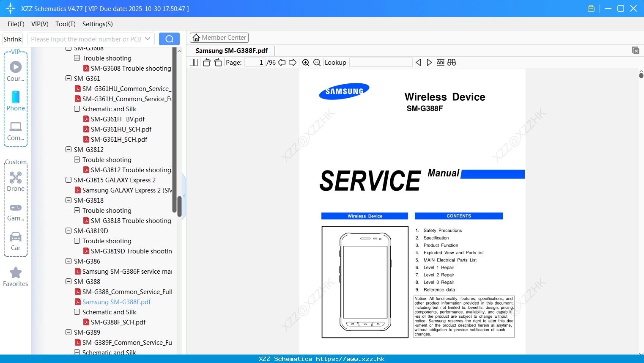Image resolution: width=644 pixels, height=363 pixels.
Task: Click the Lookup text field
Action: click(381, 62)
